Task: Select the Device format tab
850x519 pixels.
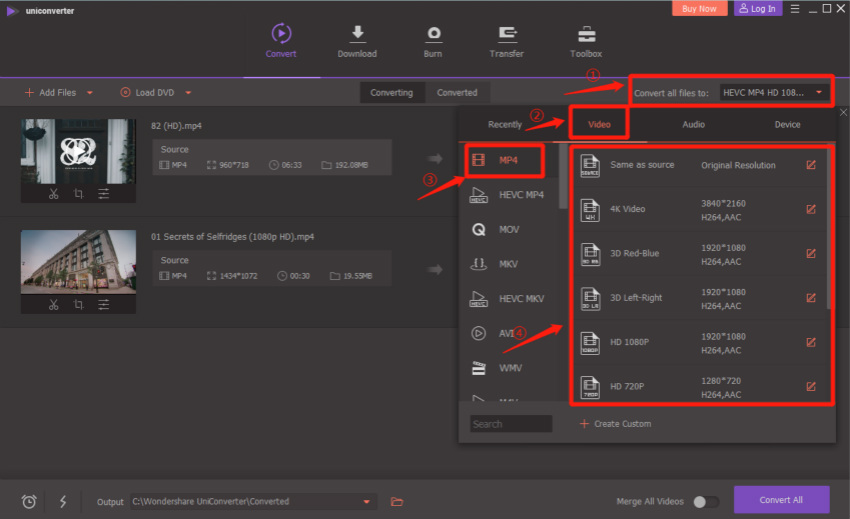Action: 787,125
